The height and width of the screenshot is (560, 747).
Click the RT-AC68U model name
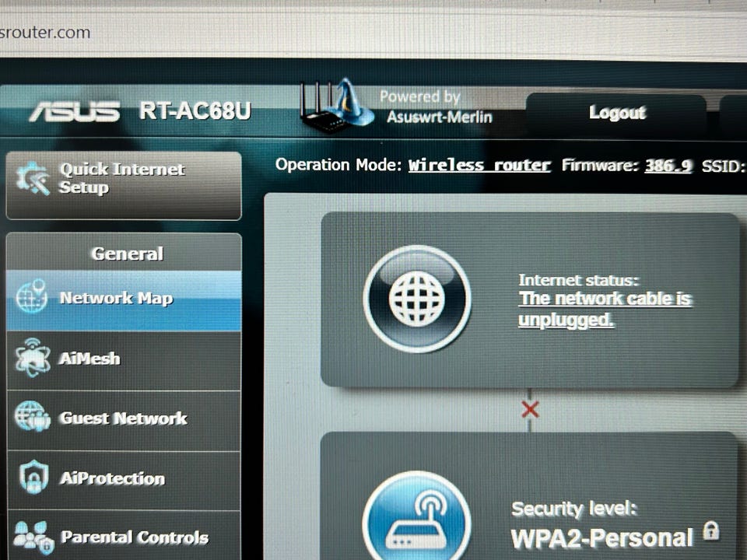pos(195,111)
